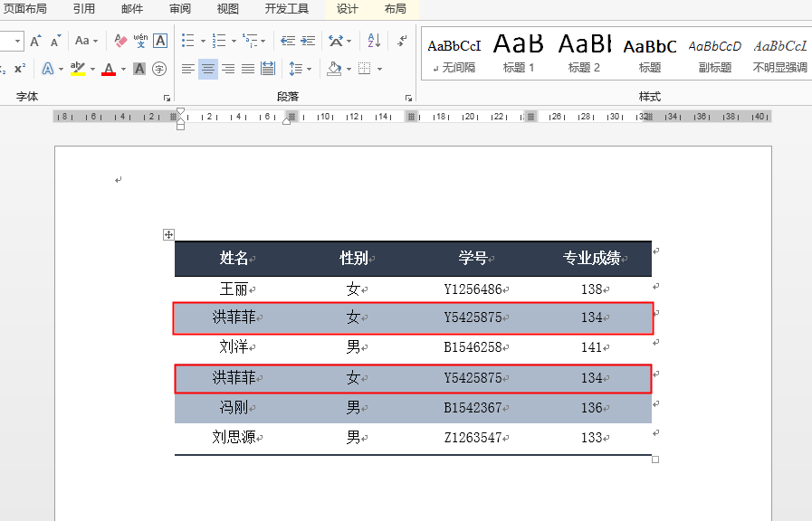Open the table 布局 tab
The image size is (812, 521).
pos(395,9)
